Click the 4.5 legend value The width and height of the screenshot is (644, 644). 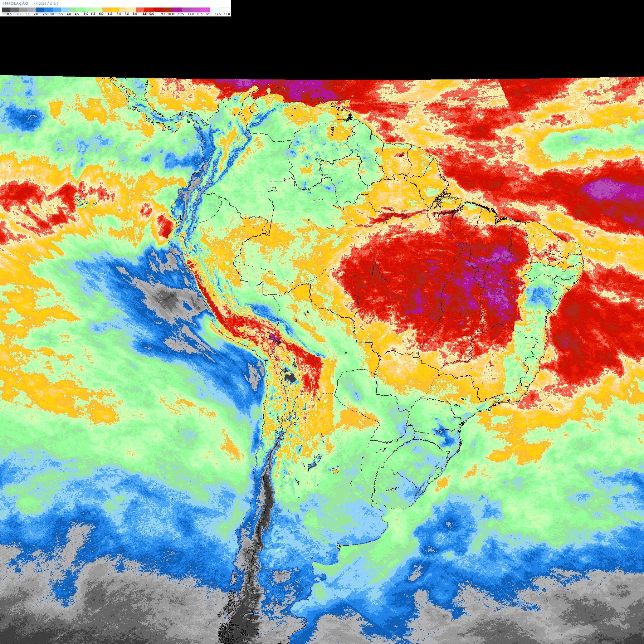77,14
